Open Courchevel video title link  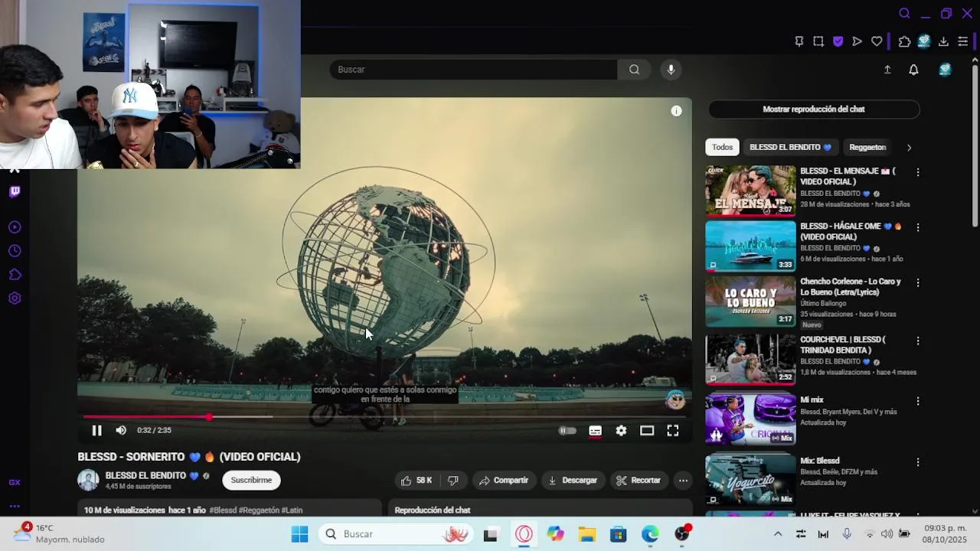pyautogui.click(x=843, y=344)
